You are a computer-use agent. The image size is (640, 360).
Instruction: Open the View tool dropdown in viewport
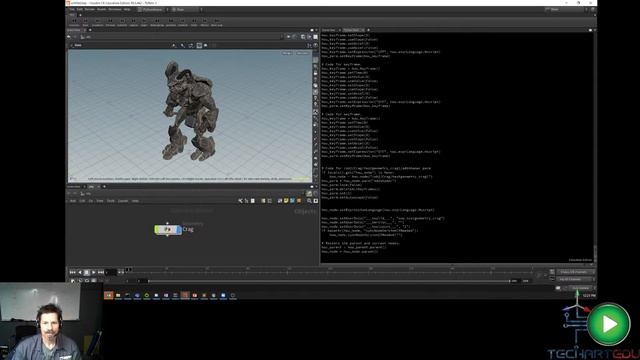point(78,45)
